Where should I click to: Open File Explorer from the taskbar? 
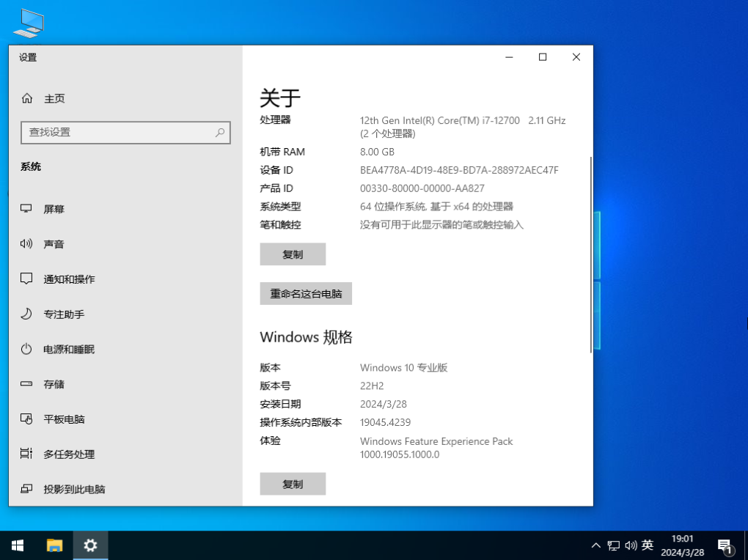coord(54,545)
